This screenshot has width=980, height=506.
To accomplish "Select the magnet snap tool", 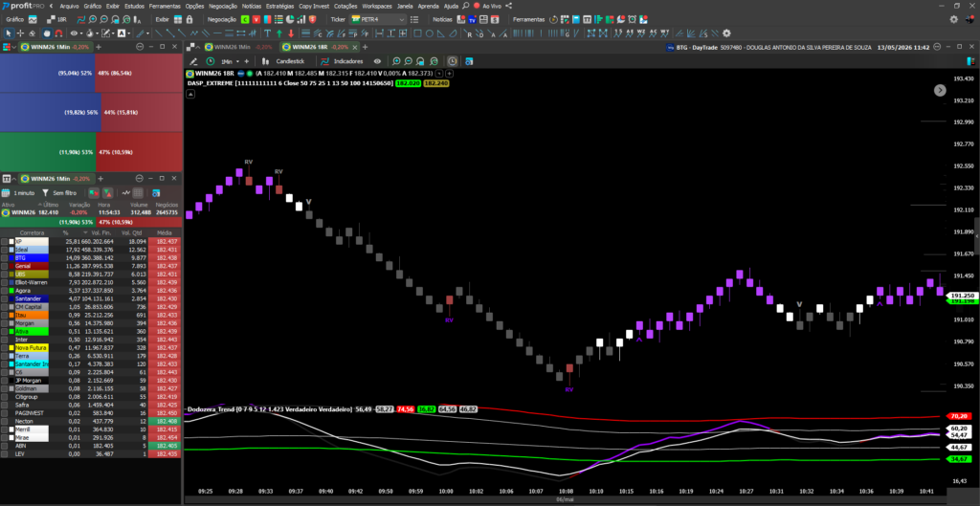I will (x=58, y=33).
